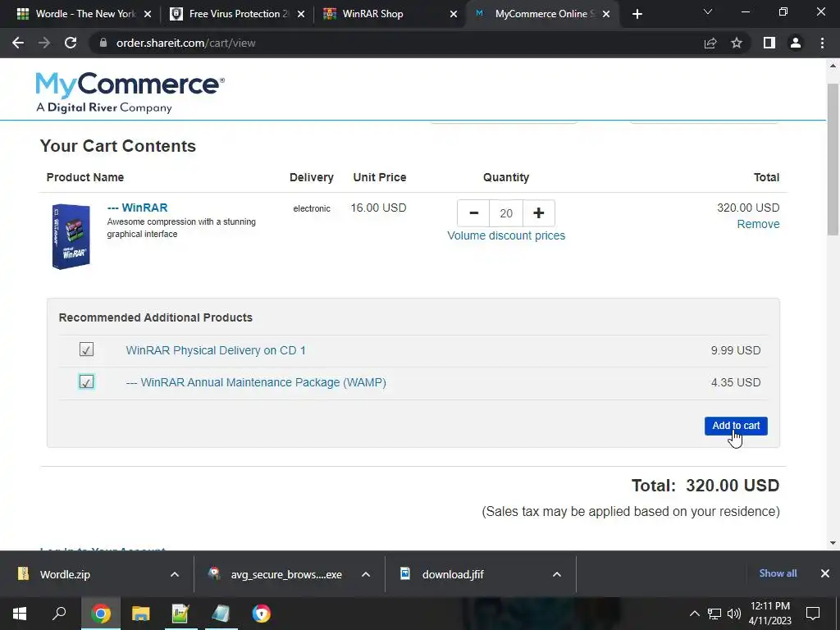Open the Wordle.zip download
Viewport: 840px width, 630px height.
point(64,574)
